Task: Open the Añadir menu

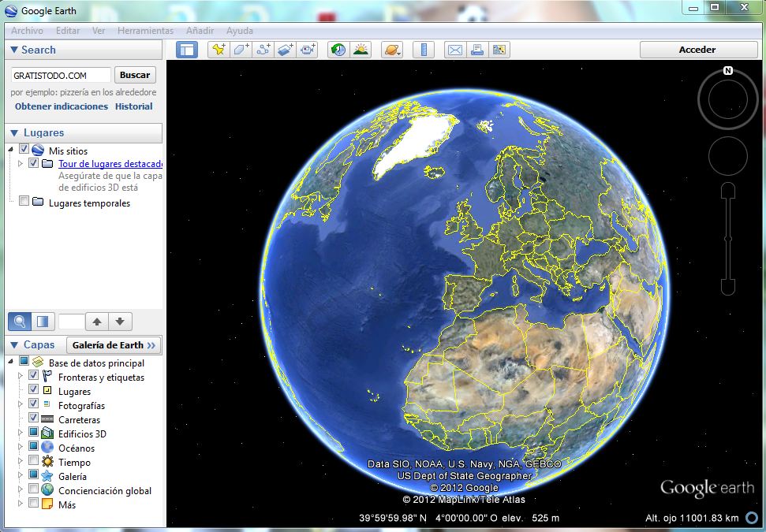Action: click(200, 30)
